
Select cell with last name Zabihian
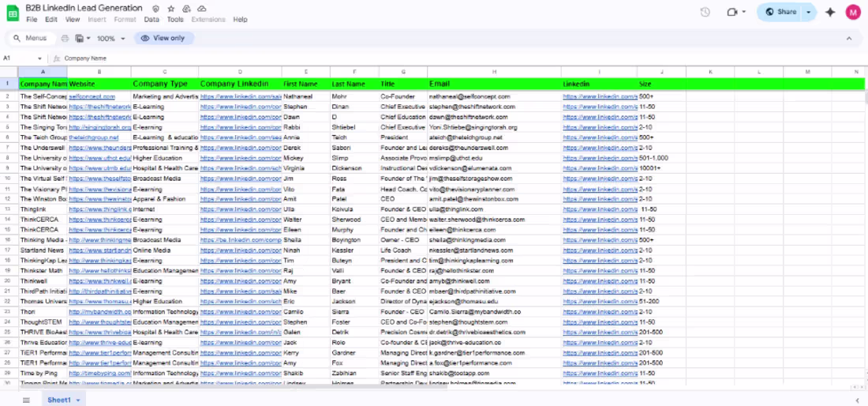click(x=354, y=374)
